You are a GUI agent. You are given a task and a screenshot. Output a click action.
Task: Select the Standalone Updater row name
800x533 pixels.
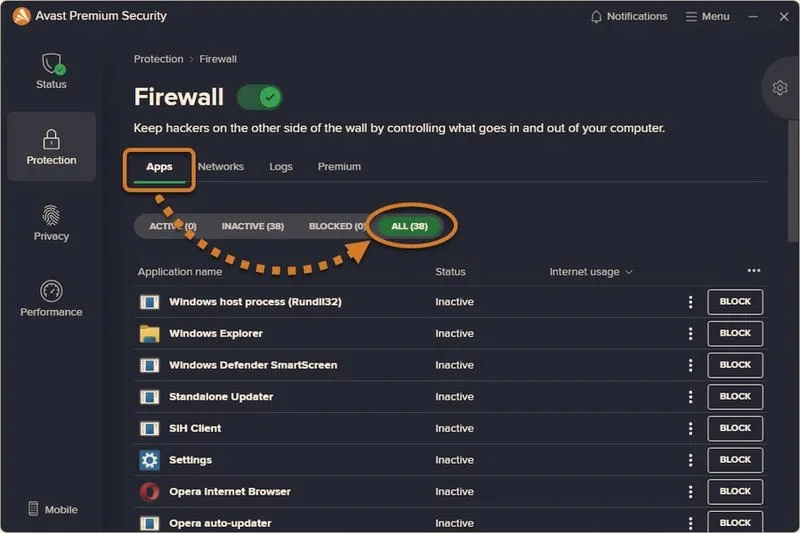click(x=221, y=397)
